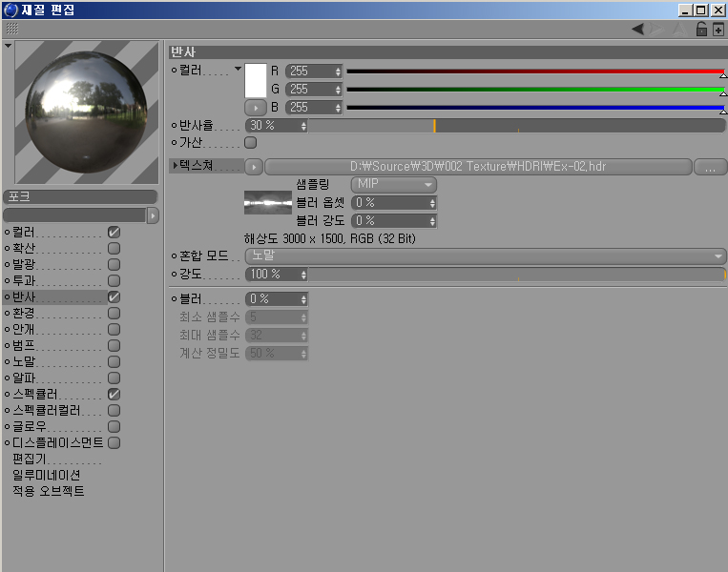This screenshot has height=572, width=728.
Task: Click the small triangle above the material preview
Action: click(x=9, y=45)
